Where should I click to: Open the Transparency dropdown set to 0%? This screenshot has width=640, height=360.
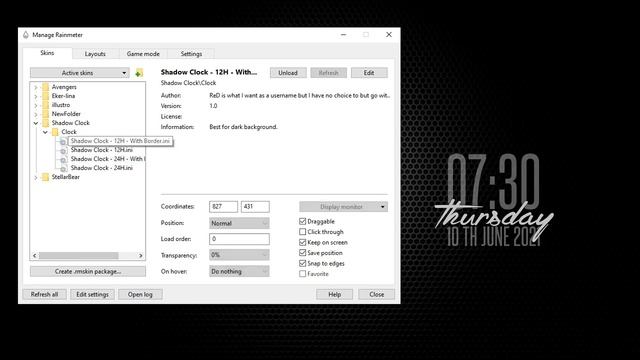tap(239, 255)
